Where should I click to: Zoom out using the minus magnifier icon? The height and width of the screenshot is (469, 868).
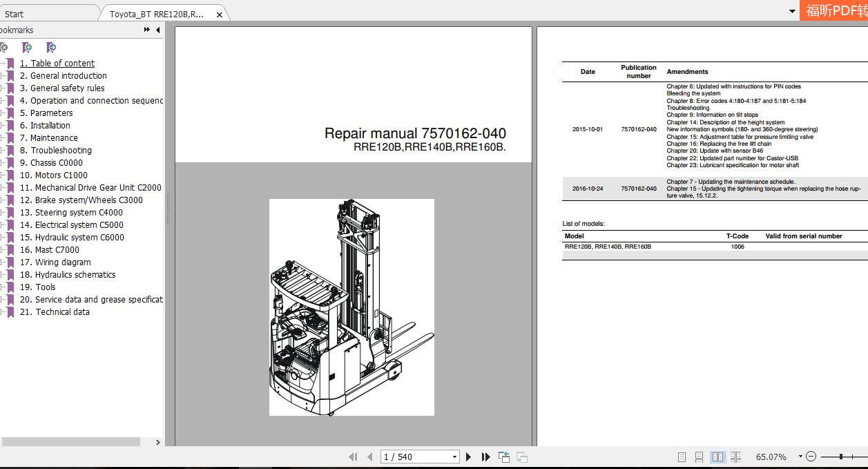[x=810, y=456]
